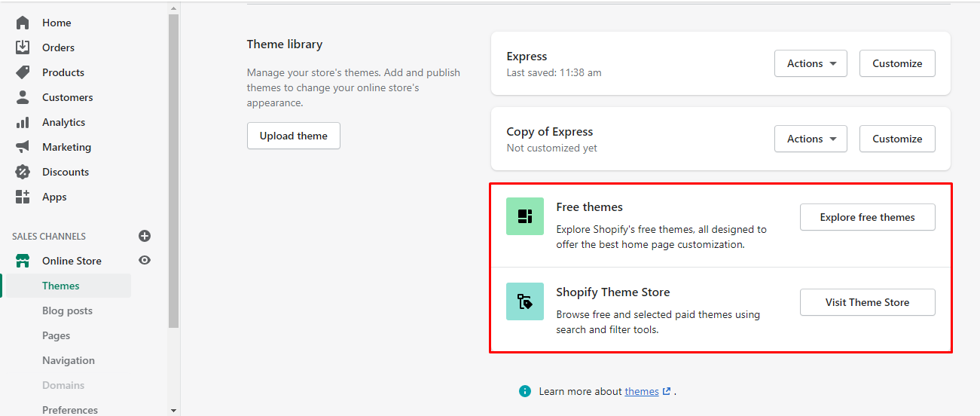Select Blog posts in sidebar menu
The height and width of the screenshot is (416, 980).
coord(67,310)
